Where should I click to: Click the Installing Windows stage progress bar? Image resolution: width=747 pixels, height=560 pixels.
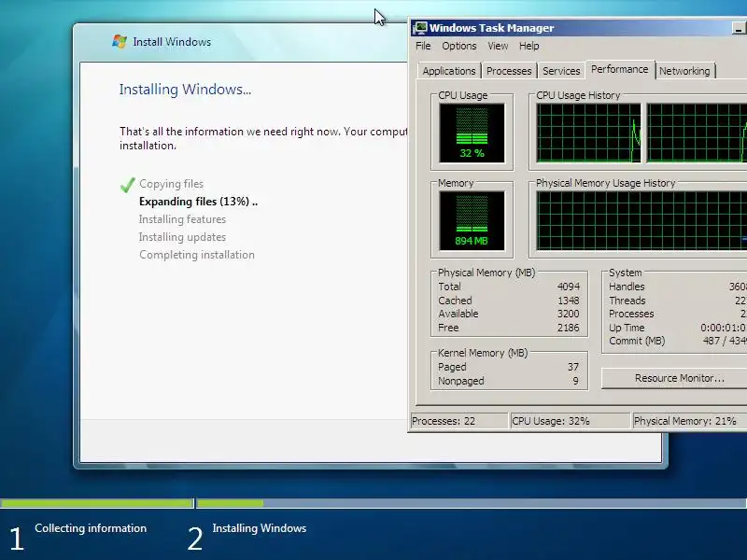(x=472, y=503)
